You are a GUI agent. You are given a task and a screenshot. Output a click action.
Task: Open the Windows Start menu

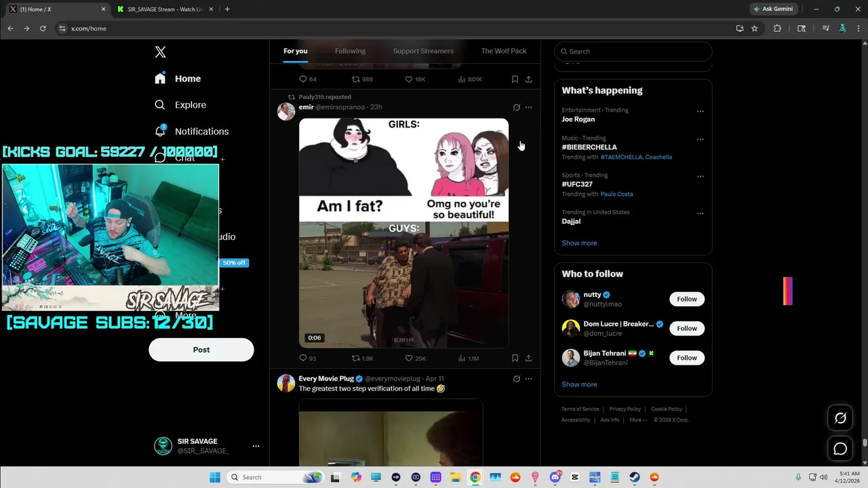tap(215, 477)
